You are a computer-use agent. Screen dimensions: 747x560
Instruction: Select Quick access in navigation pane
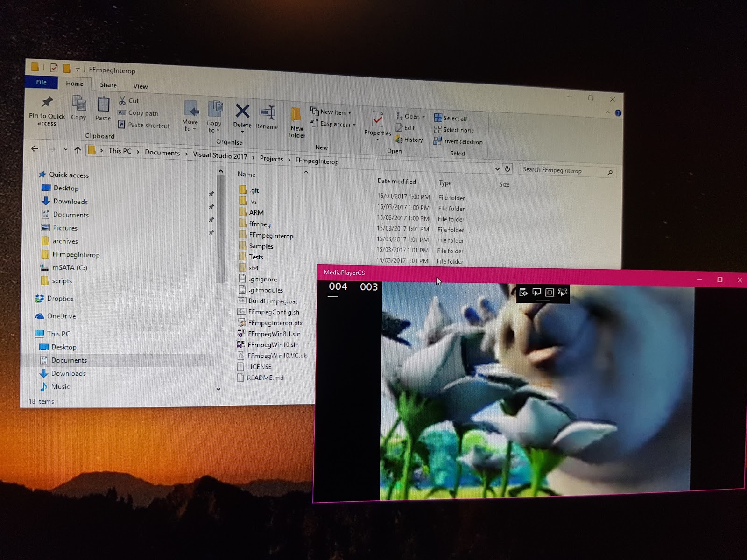point(63,175)
